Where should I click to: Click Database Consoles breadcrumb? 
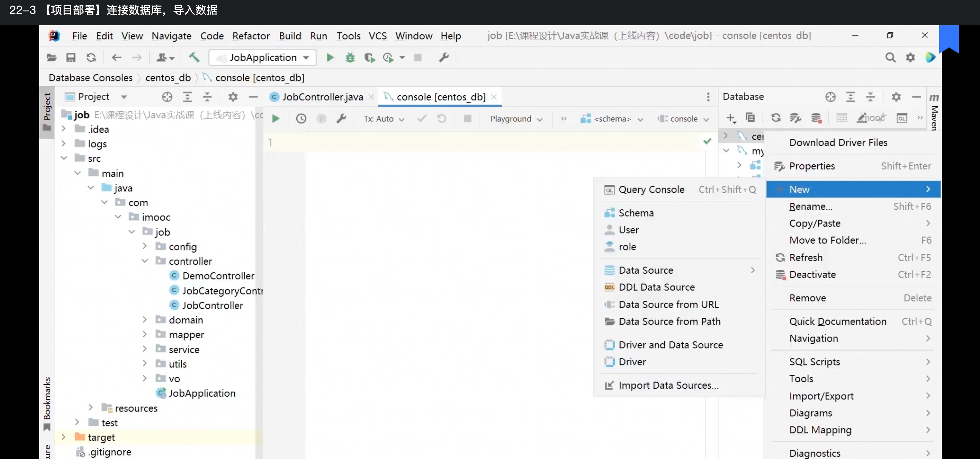point(90,77)
